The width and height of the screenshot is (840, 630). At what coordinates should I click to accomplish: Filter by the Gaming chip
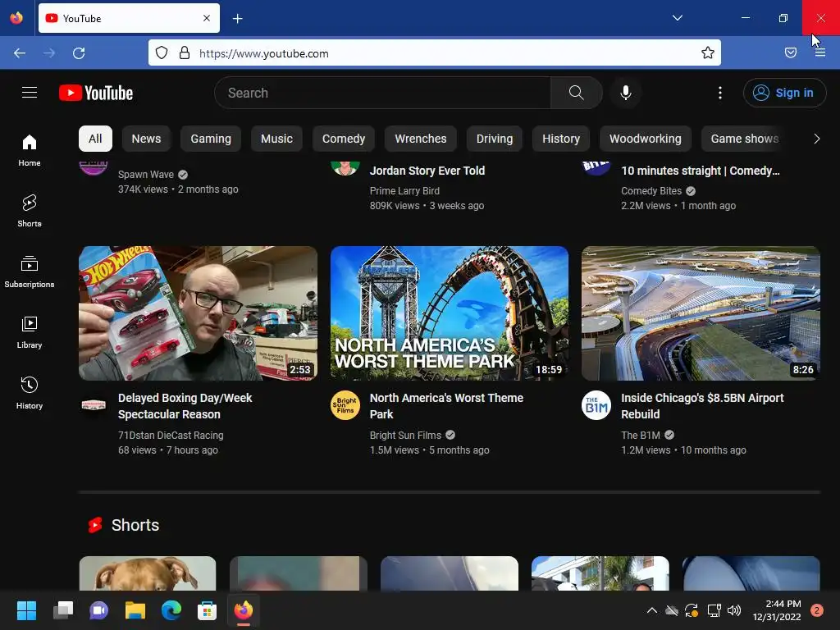click(x=211, y=139)
